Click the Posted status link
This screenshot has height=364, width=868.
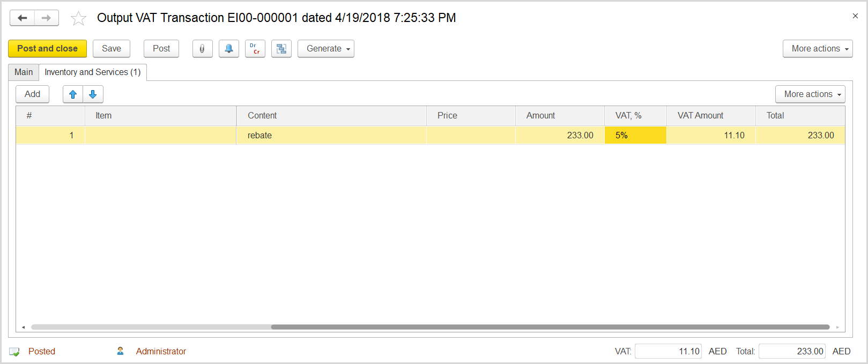[42, 352]
